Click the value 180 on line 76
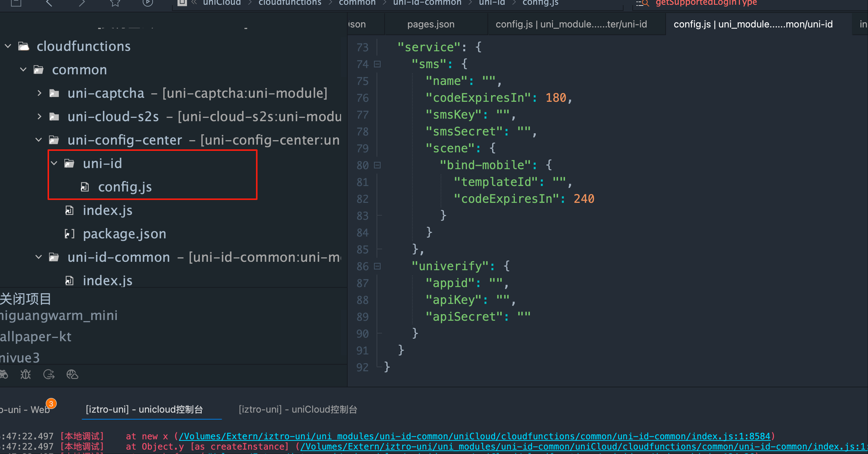The width and height of the screenshot is (868, 454). coord(556,98)
